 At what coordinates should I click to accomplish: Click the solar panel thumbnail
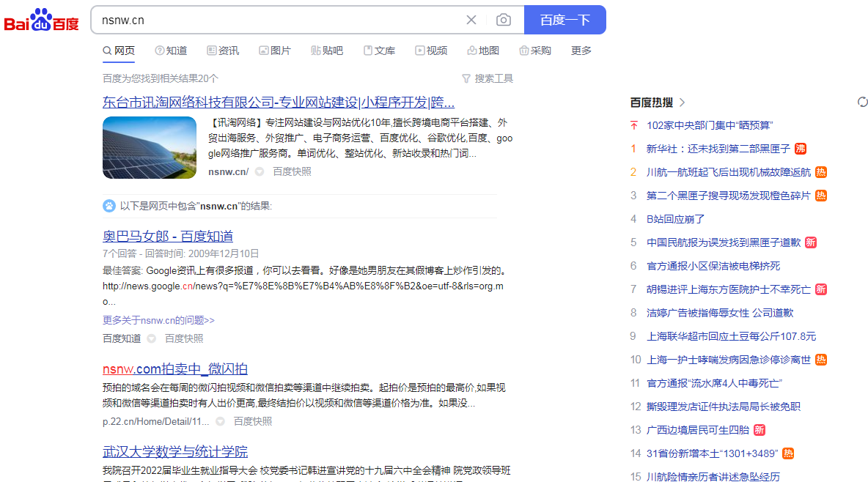pyautogui.click(x=150, y=147)
